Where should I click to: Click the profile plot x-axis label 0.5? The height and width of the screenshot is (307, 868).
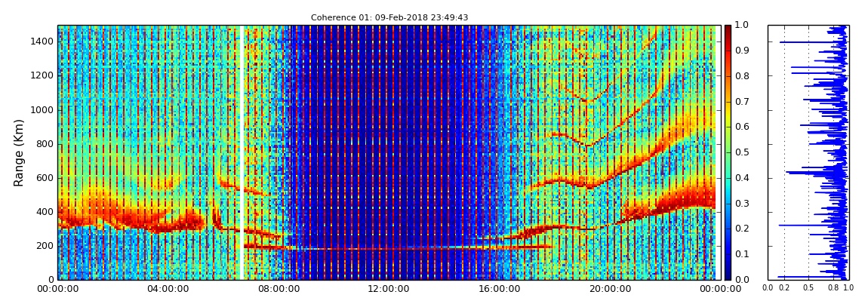[808, 287]
